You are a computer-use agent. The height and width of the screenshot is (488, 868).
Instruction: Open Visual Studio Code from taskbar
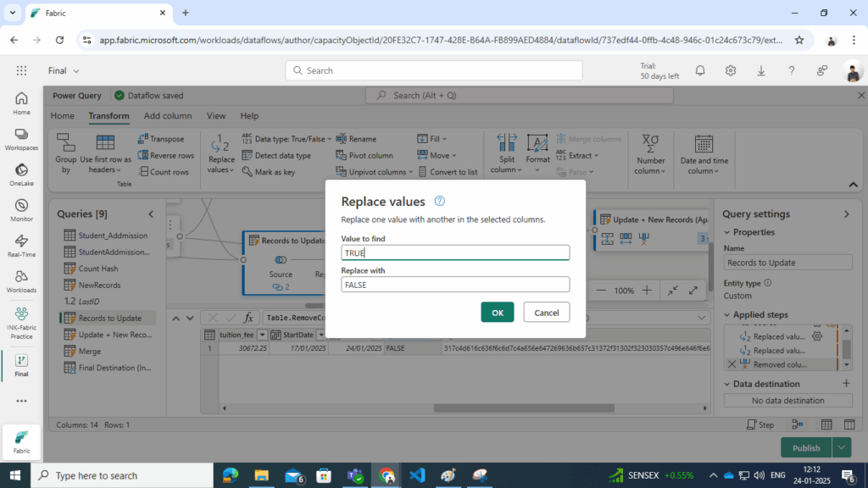[417, 475]
